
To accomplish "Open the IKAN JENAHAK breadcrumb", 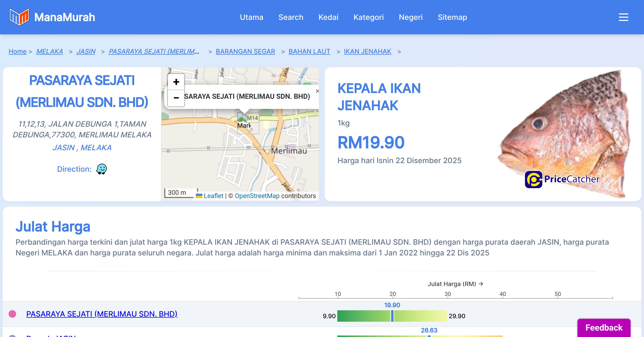I will 367,51.
